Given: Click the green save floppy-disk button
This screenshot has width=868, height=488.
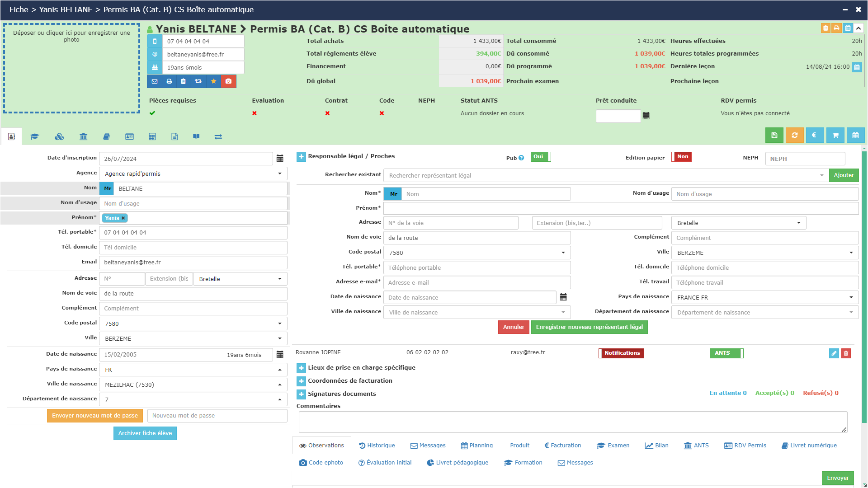Looking at the screenshot, I should click(774, 135).
